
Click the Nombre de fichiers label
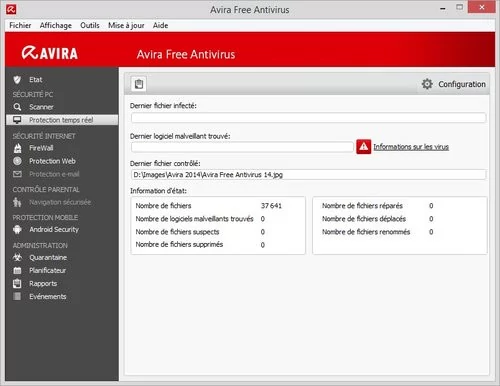163,206
